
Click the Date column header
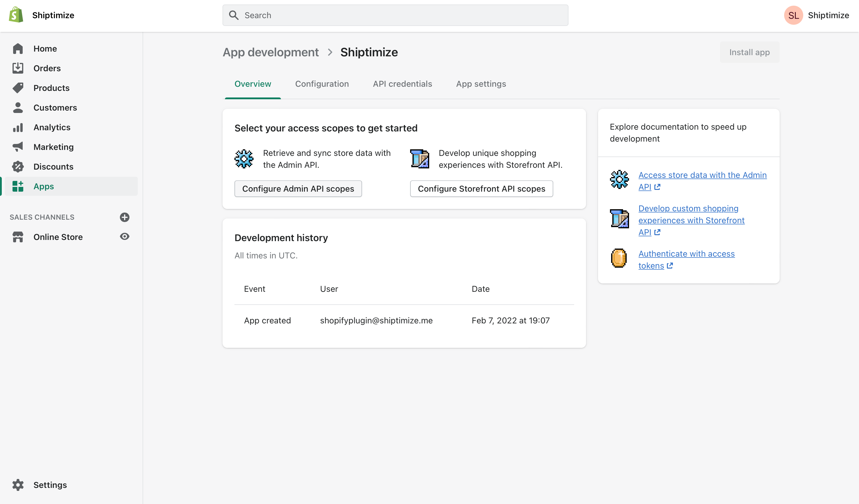(481, 289)
